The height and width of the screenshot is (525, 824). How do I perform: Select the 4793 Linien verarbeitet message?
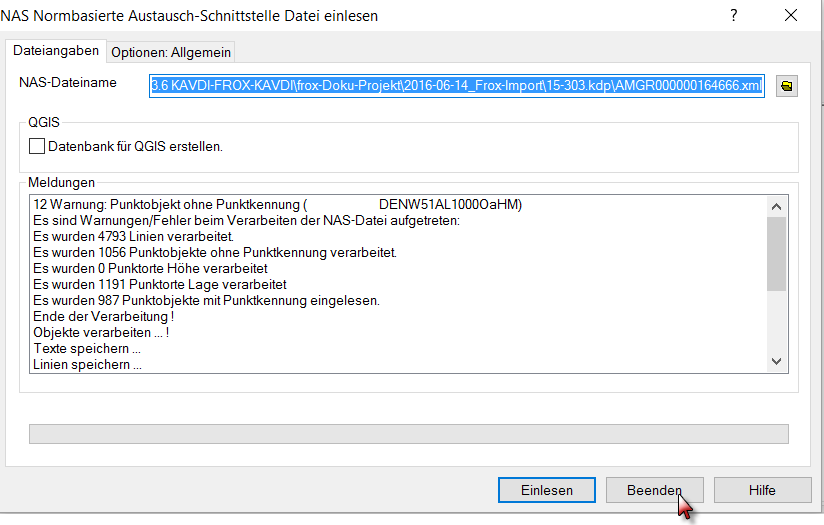[x=133, y=237]
